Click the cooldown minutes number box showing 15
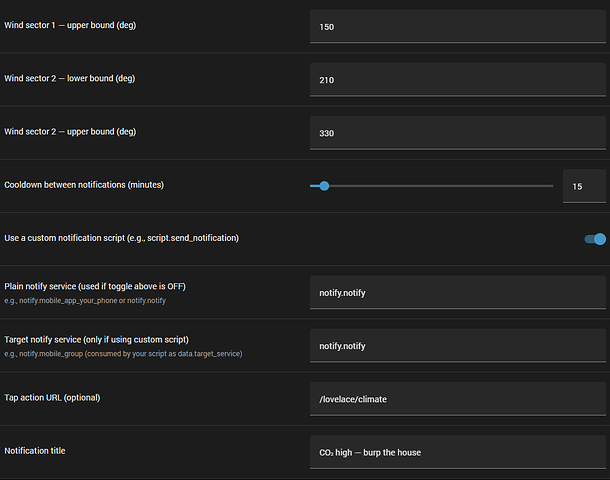 pyautogui.click(x=584, y=186)
